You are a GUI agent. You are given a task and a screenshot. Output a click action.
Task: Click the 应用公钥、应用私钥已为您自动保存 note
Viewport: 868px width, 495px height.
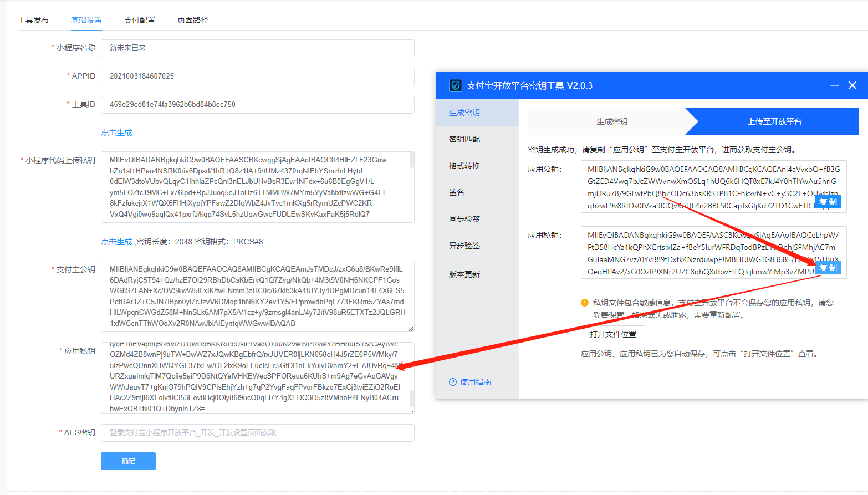[701, 354]
